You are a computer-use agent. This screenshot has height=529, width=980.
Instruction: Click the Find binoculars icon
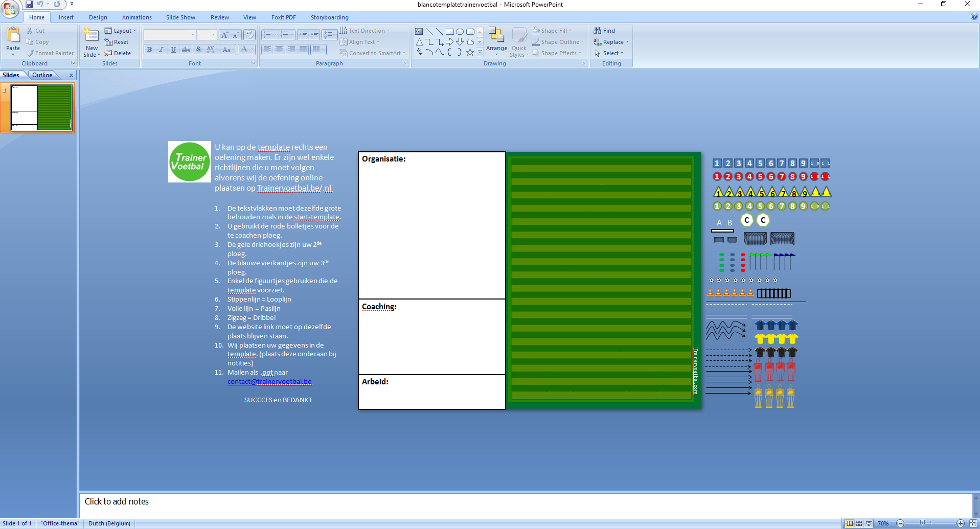(597, 31)
